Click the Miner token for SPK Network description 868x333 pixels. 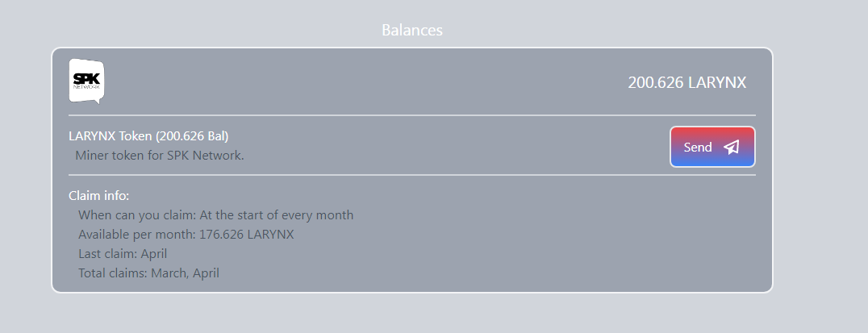(x=160, y=156)
